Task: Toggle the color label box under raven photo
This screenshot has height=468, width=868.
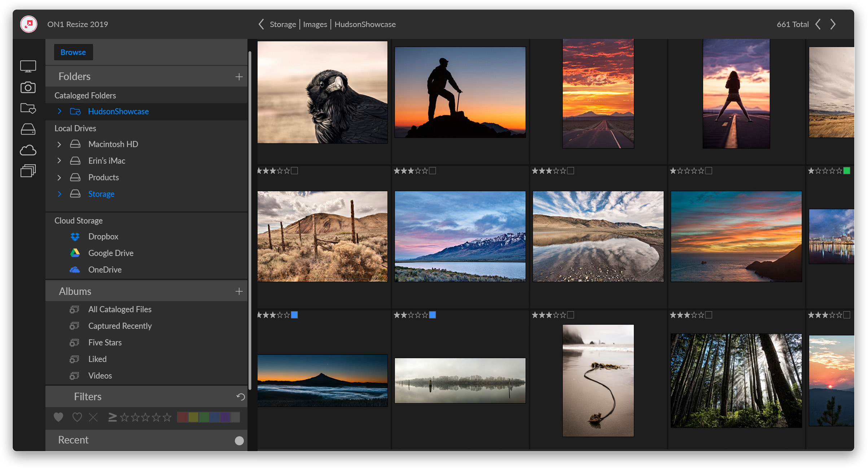Action: [294, 171]
